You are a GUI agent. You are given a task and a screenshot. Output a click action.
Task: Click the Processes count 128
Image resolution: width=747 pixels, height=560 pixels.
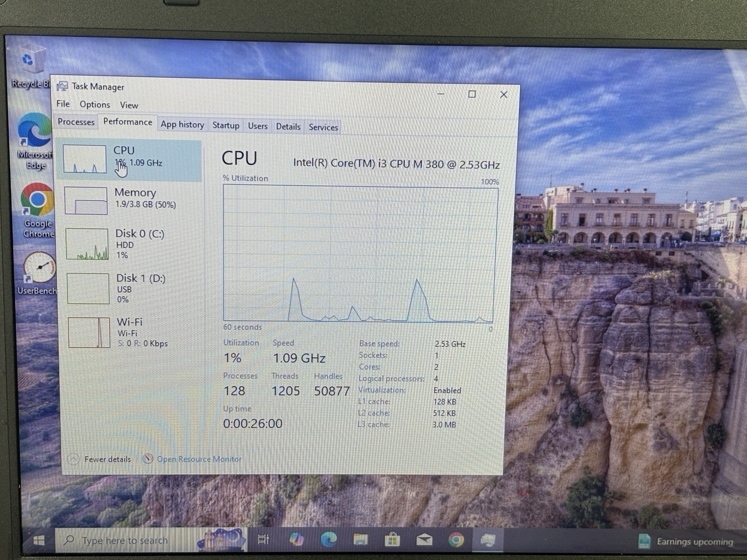(234, 391)
